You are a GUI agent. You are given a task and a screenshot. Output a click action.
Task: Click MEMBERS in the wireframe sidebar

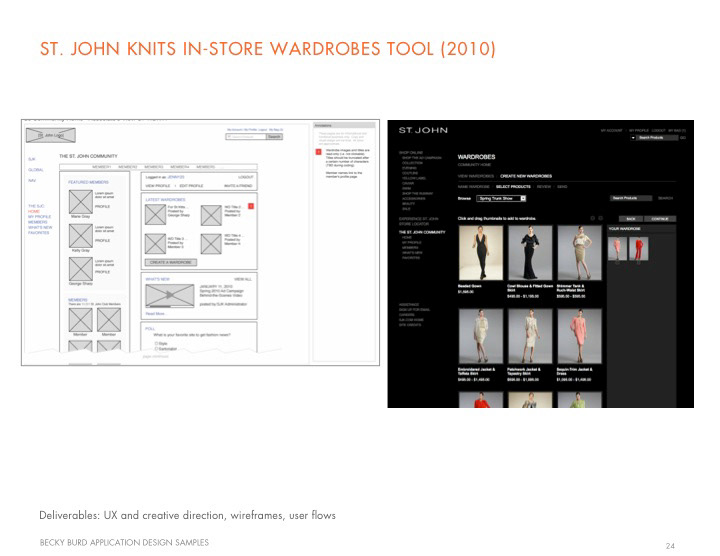point(37,222)
